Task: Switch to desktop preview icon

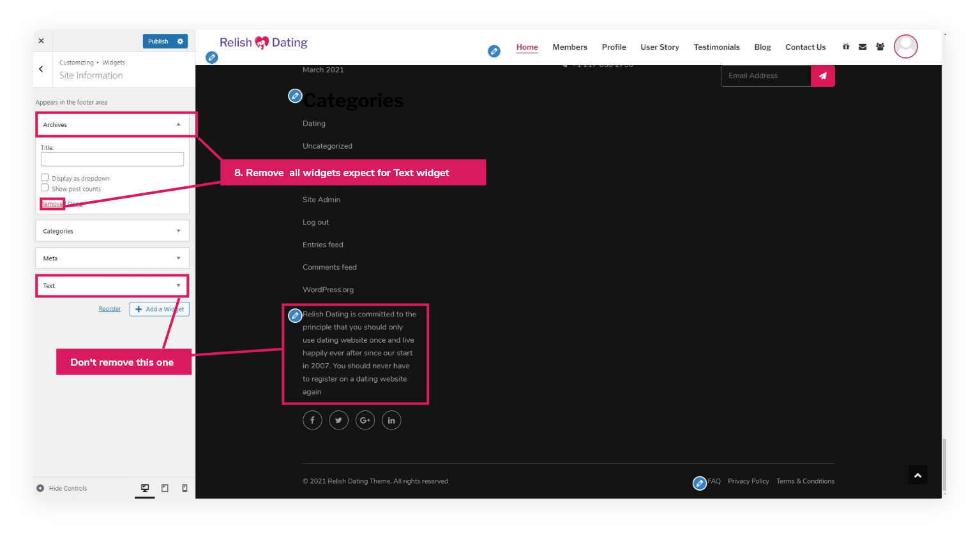Action: (x=145, y=488)
